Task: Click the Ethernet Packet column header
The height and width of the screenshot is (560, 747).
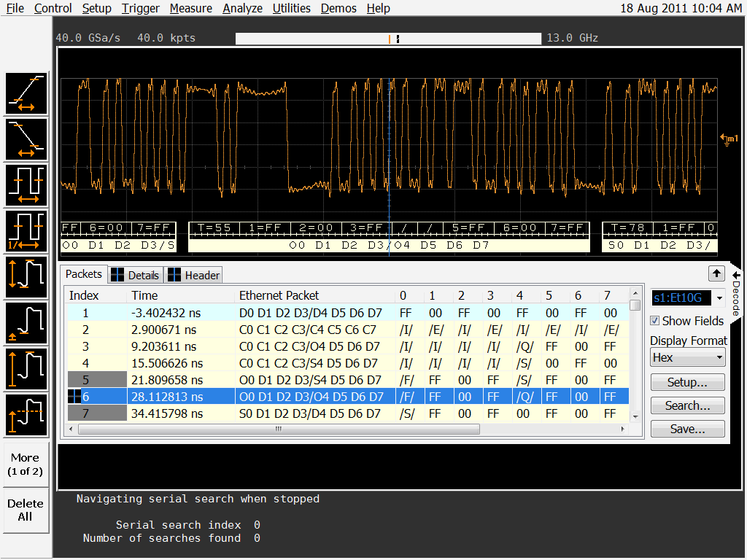Action: point(315,296)
